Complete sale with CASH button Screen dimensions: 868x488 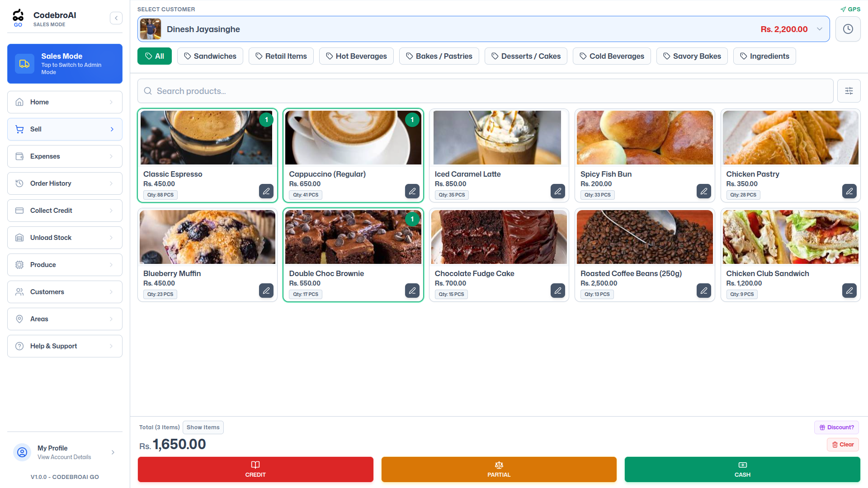[742, 469]
